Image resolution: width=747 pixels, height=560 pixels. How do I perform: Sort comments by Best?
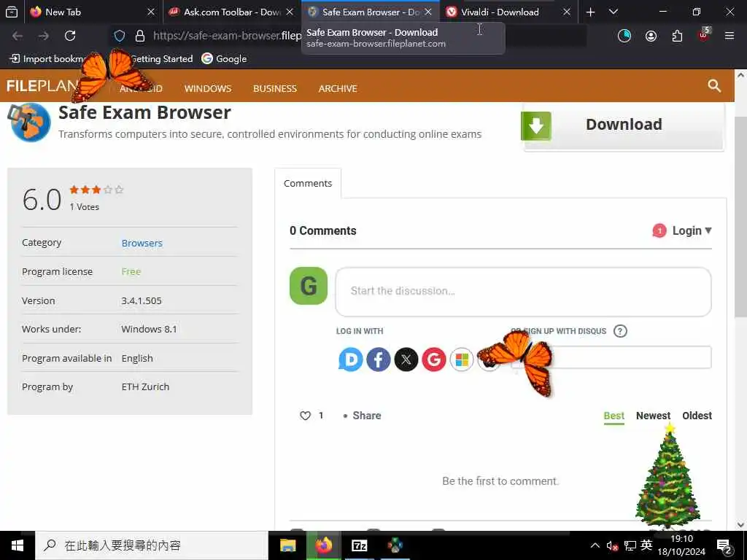[614, 416]
